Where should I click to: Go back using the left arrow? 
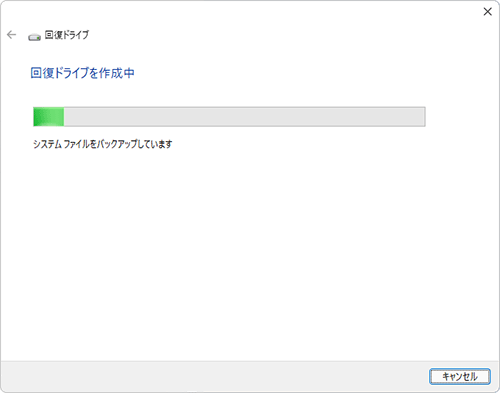click(x=11, y=35)
